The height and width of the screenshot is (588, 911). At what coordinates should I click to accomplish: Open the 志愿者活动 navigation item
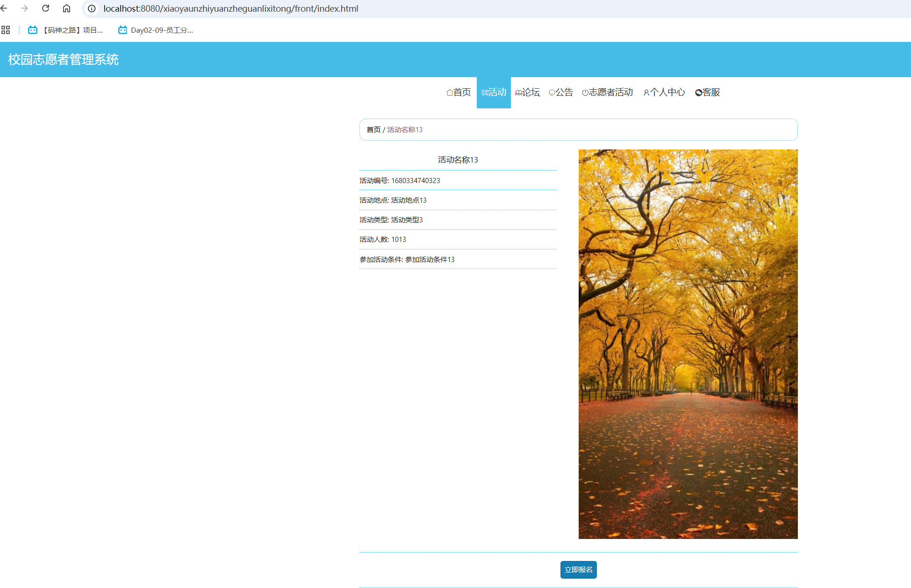pos(608,92)
